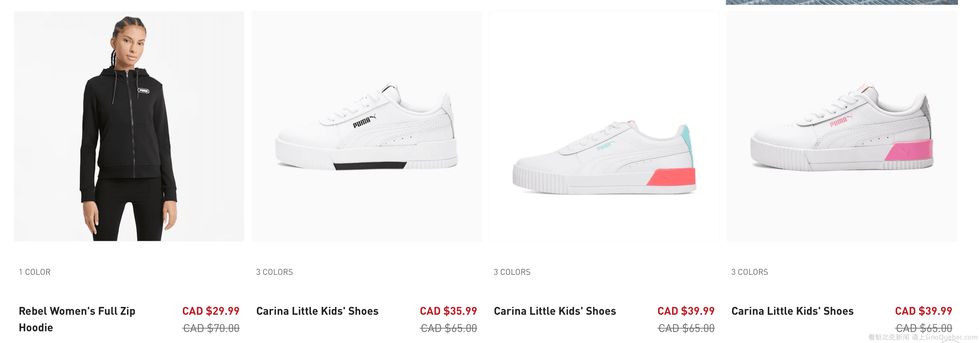Click the CAD $29.99 sale price
Viewport: 980px width, 343px height.
(211, 311)
